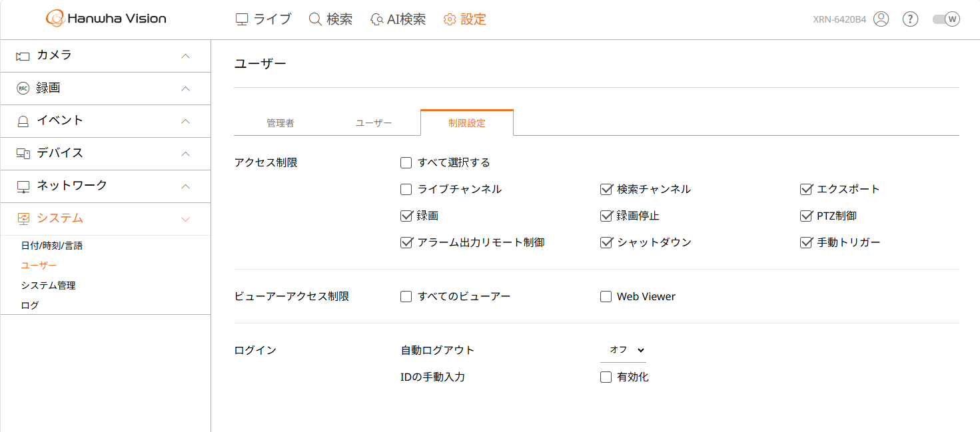980x432 pixels.
Task: Uncheck the エクスポート checkbox
Action: [x=806, y=190]
